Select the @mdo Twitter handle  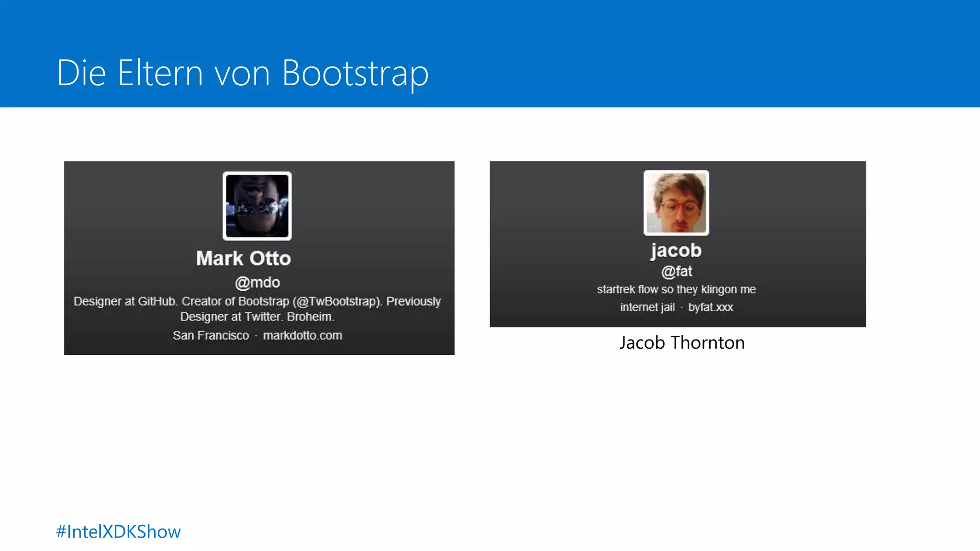(257, 283)
